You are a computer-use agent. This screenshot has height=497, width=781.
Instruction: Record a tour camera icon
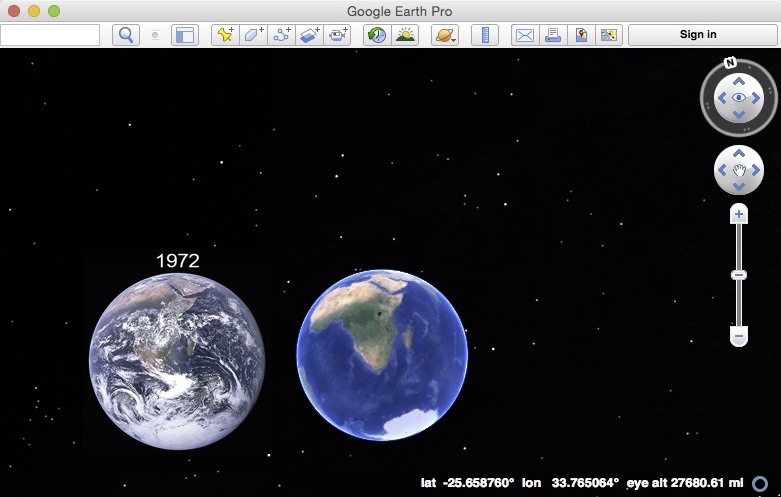337,35
